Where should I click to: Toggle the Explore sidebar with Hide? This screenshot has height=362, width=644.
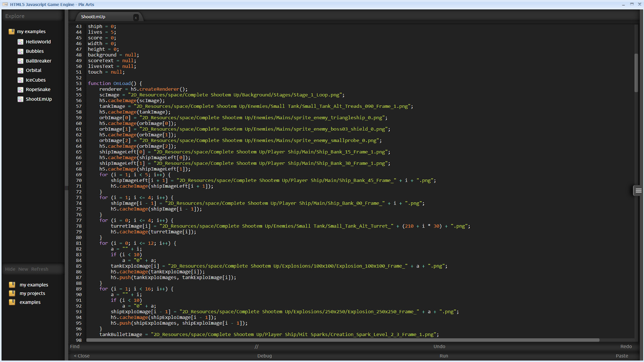tap(10, 269)
